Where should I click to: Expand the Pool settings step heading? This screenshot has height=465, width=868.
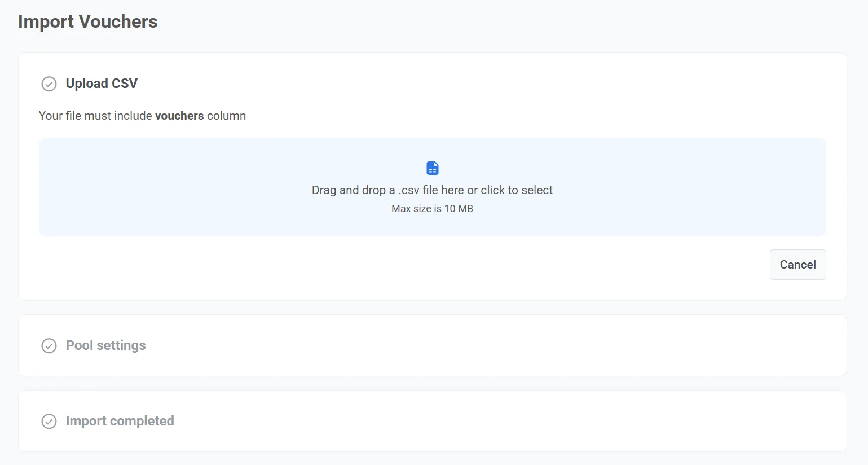pyautogui.click(x=105, y=345)
